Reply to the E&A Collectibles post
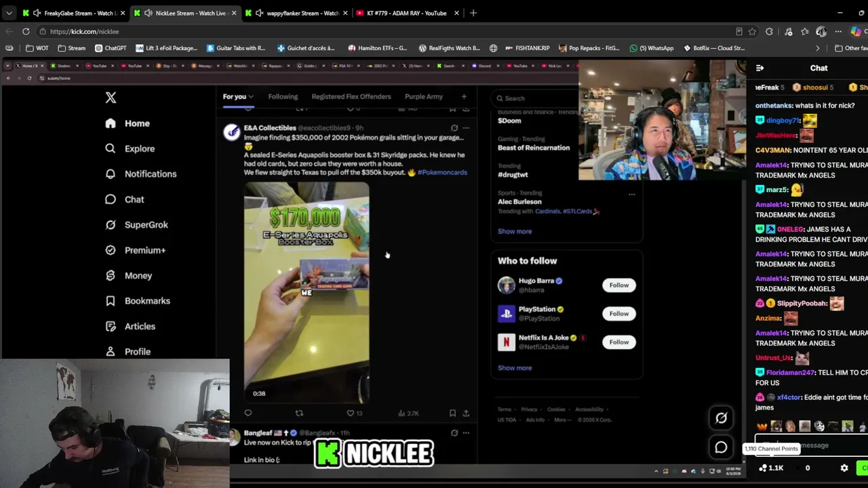 (x=248, y=413)
